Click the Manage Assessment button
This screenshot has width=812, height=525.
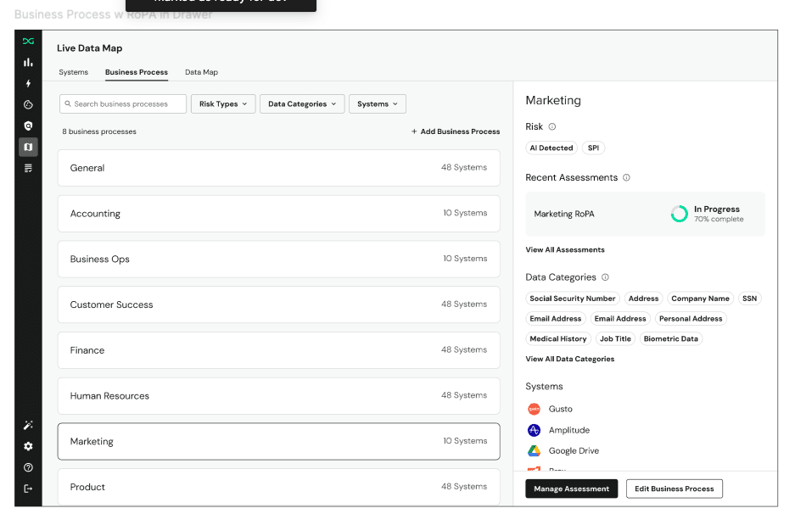pos(571,489)
